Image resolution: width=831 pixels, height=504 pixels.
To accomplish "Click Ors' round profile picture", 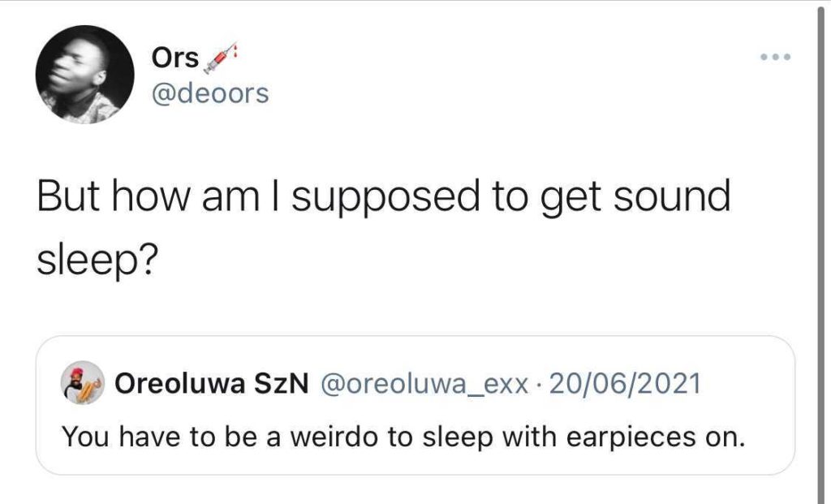I will (85, 75).
